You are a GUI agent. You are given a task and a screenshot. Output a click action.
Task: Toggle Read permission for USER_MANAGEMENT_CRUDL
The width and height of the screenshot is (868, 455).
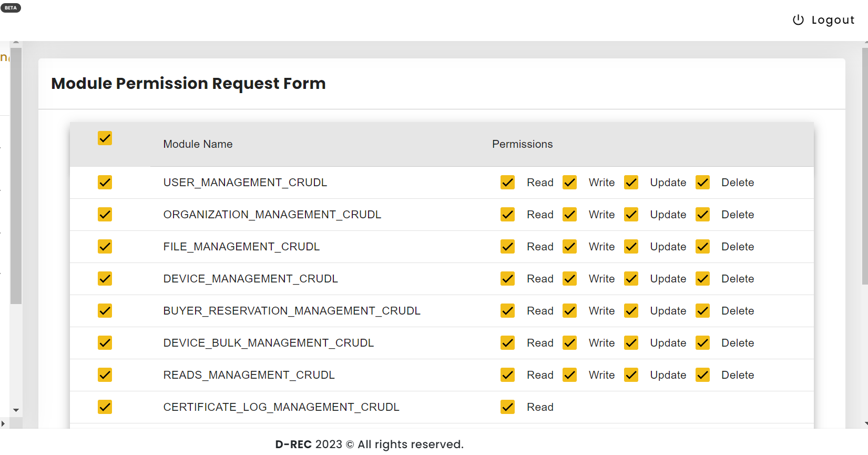[507, 183]
